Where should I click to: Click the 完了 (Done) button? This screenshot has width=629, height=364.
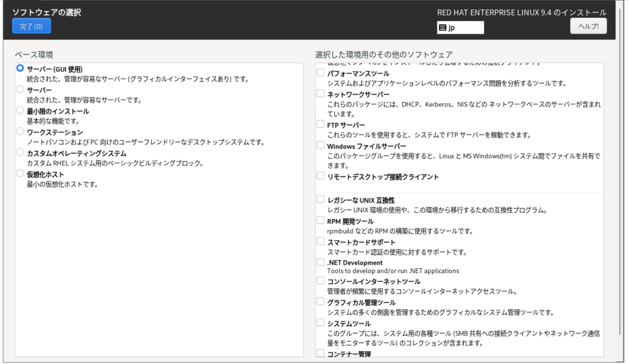click(31, 26)
